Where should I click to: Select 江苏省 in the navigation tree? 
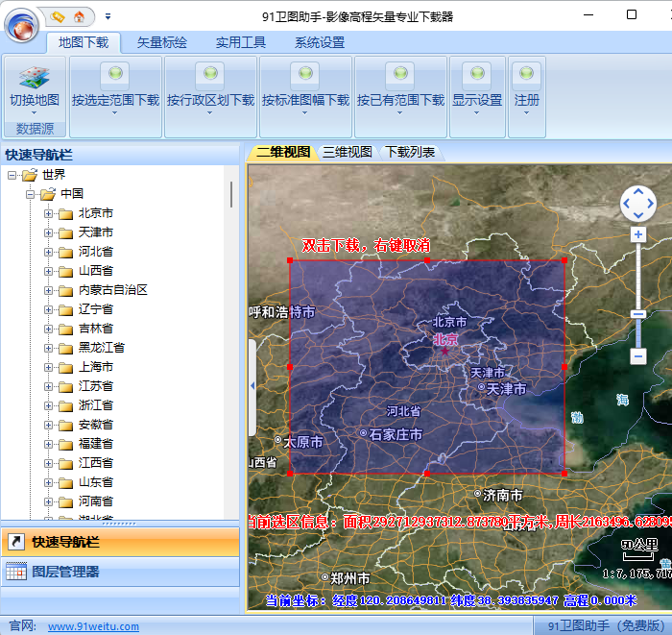(x=96, y=386)
